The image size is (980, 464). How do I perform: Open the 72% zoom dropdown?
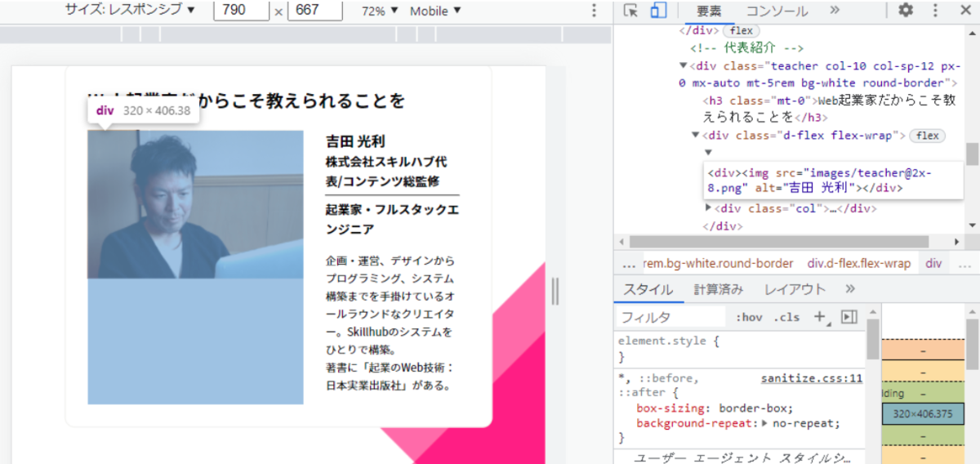pos(380,11)
